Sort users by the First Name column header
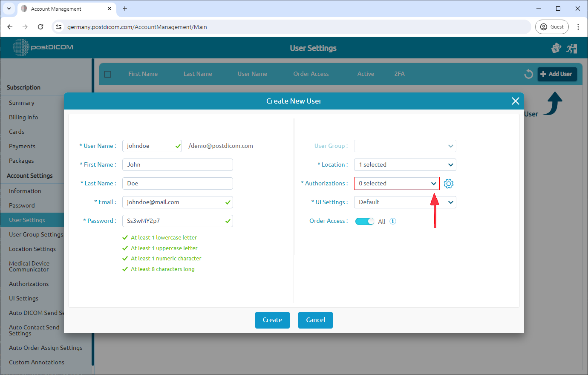Image resolution: width=588 pixels, height=375 pixels. tap(143, 74)
